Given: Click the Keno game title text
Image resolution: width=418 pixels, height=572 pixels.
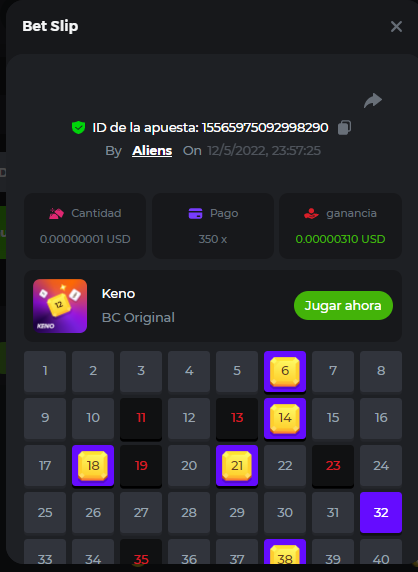Looking at the screenshot, I should coord(118,294).
